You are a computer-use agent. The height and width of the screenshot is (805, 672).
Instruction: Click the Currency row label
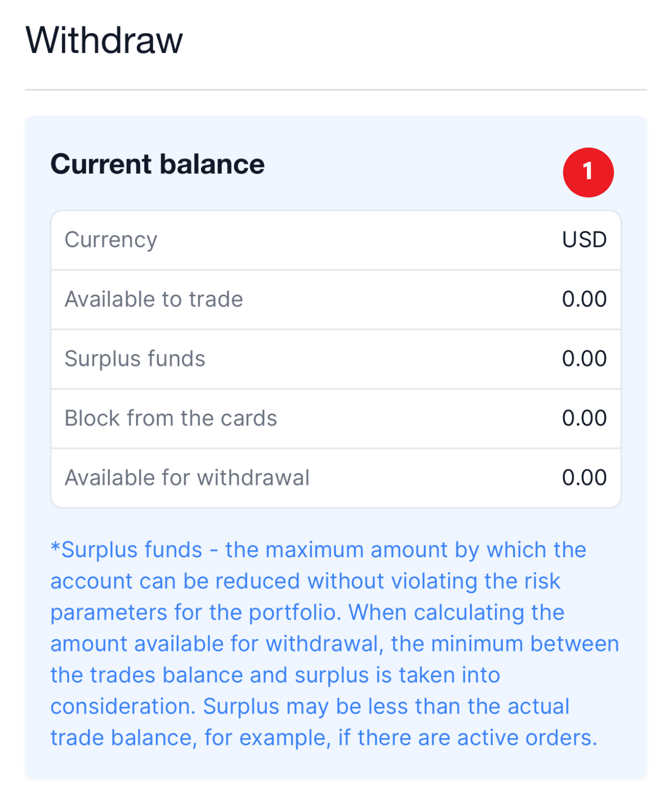111,240
